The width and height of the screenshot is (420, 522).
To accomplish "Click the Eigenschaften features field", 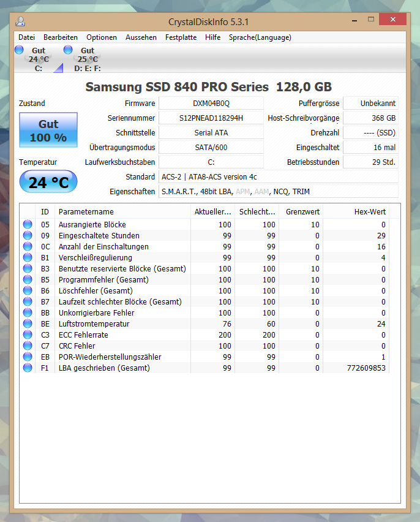I will pyautogui.click(x=278, y=191).
